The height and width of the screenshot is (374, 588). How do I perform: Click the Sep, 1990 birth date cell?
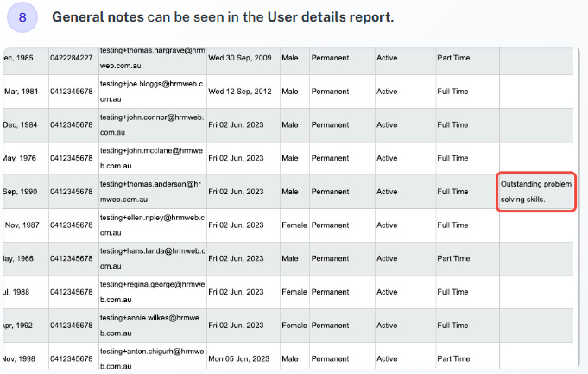point(26,192)
